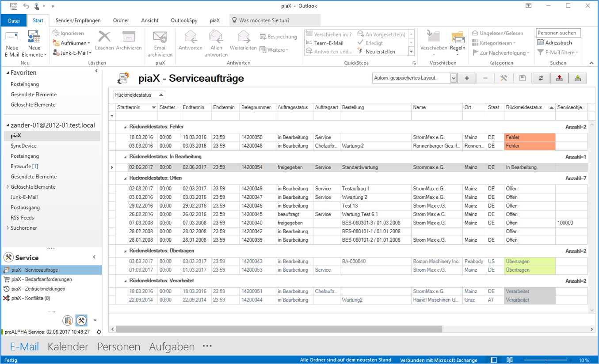Switch to the Personen module
The image size is (599, 364).
click(x=119, y=347)
